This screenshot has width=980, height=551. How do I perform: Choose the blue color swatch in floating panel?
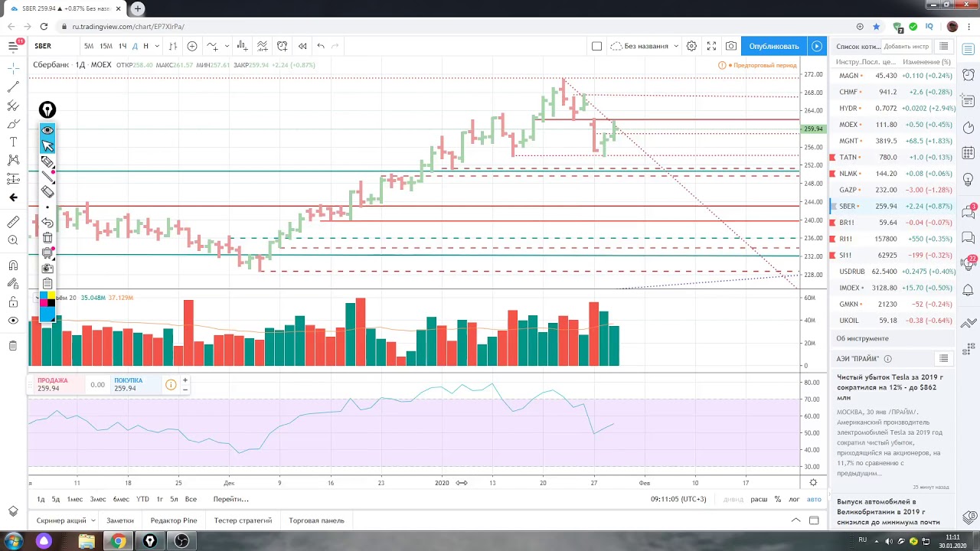[47, 314]
